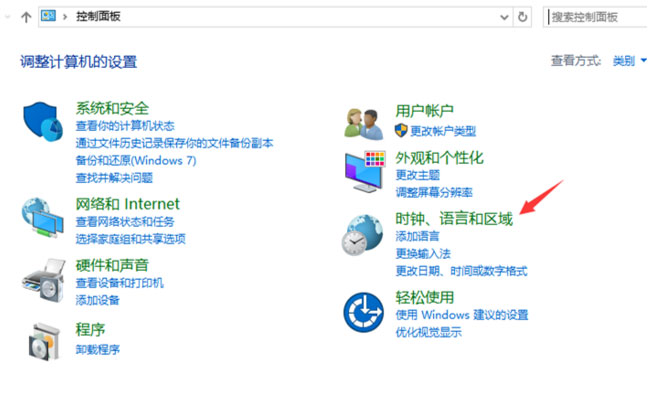Open the 时钟、语言和区域 category heading

(454, 219)
